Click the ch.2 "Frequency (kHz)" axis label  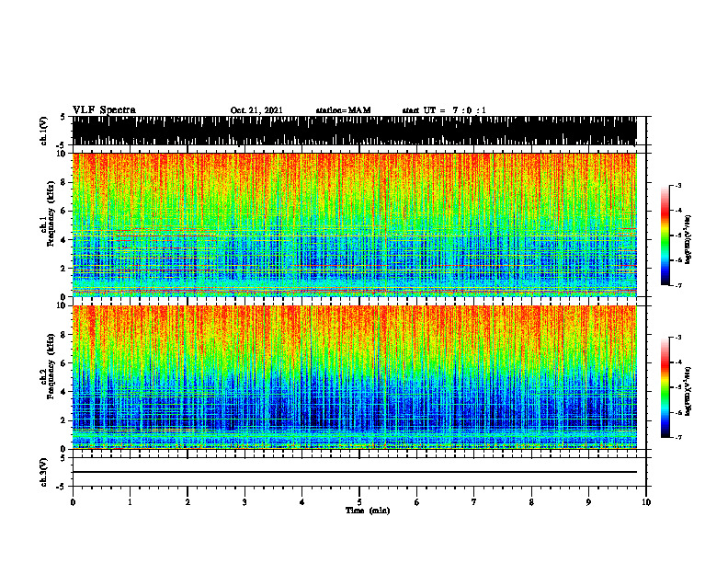point(51,366)
